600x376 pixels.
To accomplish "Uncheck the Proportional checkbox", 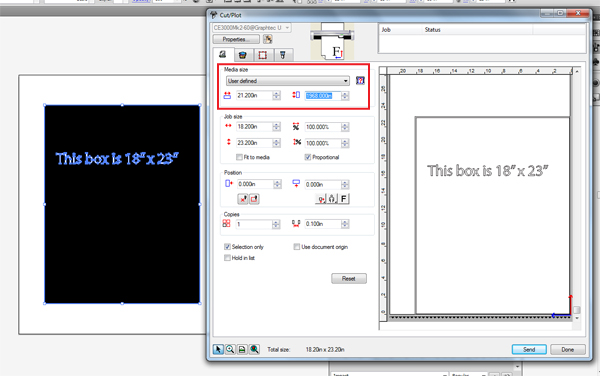I will (308, 157).
